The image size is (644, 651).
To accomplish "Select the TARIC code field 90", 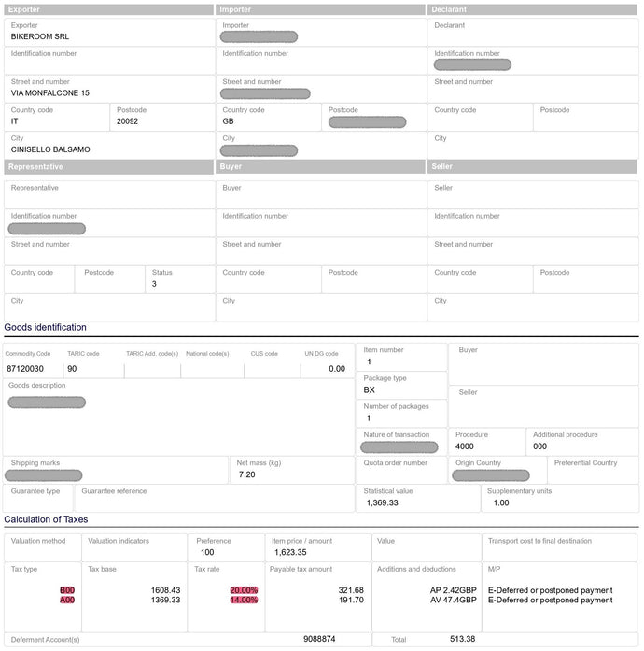I will [x=72, y=369].
